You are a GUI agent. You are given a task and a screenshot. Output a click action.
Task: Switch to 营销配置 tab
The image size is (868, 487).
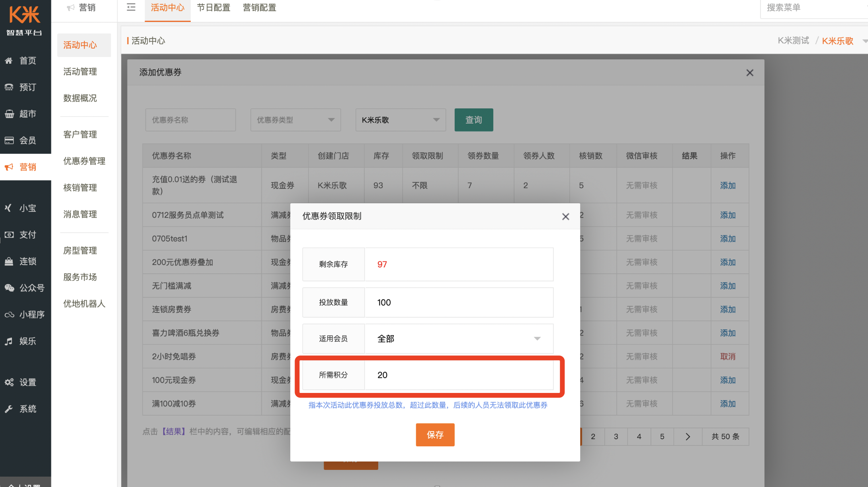[x=260, y=8]
